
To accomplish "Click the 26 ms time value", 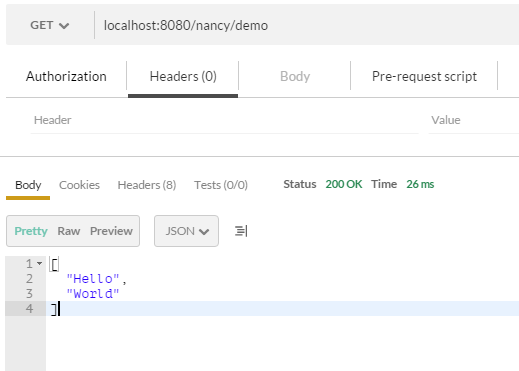I will [420, 184].
